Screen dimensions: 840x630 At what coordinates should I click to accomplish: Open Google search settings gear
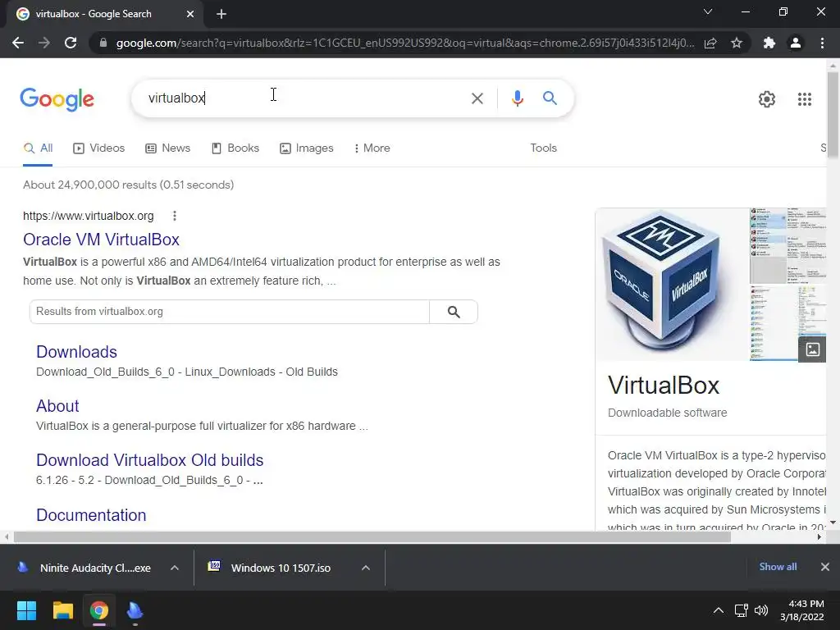point(767,99)
